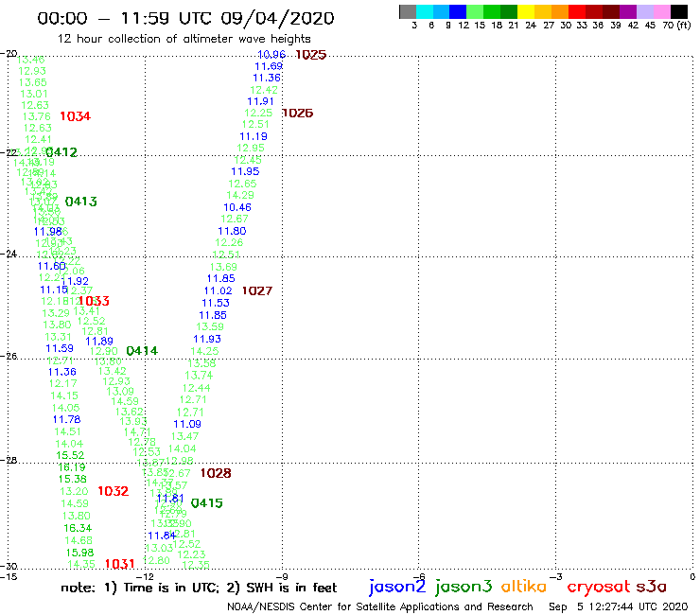Click the jason3 satellite legend label
The height and width of the screenshot is (615, 700).
click(x=464, y=587)
